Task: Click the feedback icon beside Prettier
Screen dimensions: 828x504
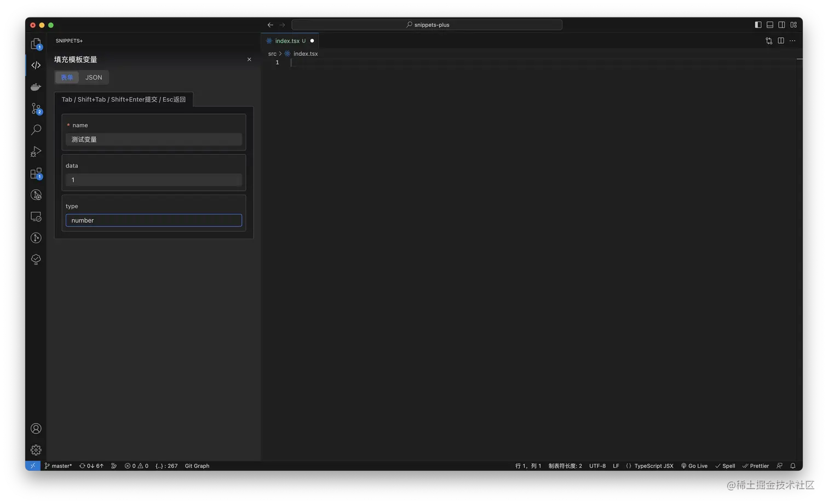Action: [x=780, y=466]
